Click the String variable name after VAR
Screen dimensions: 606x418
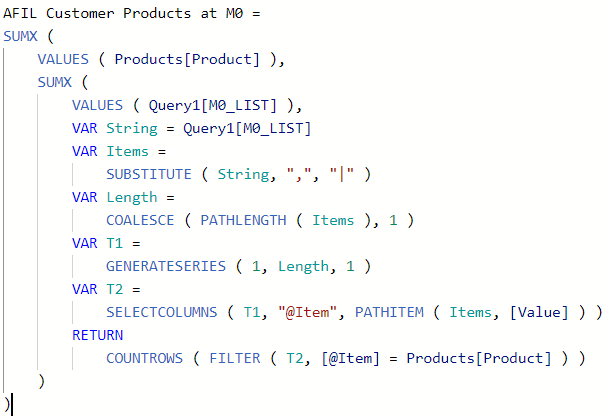[132, 129]
